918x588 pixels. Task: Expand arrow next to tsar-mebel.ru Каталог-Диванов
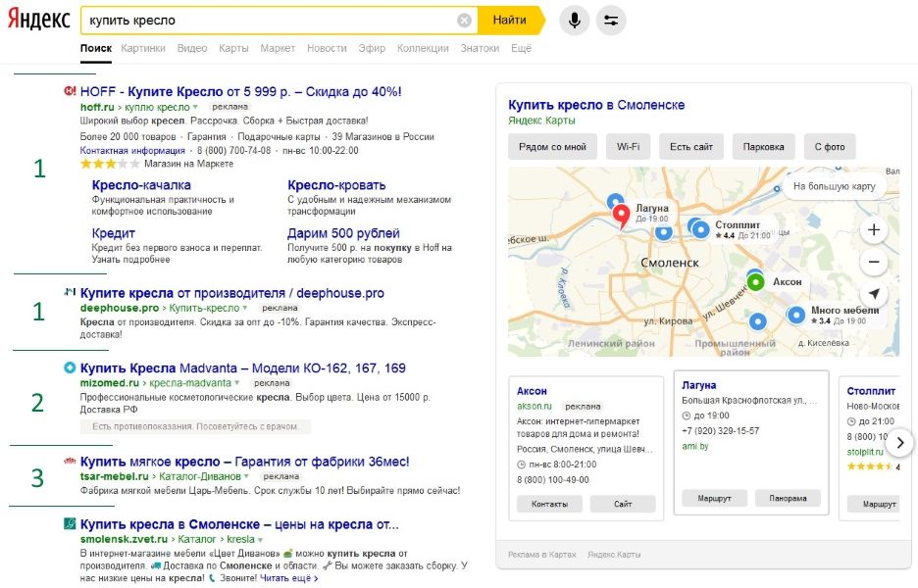[x=246, y=476]
